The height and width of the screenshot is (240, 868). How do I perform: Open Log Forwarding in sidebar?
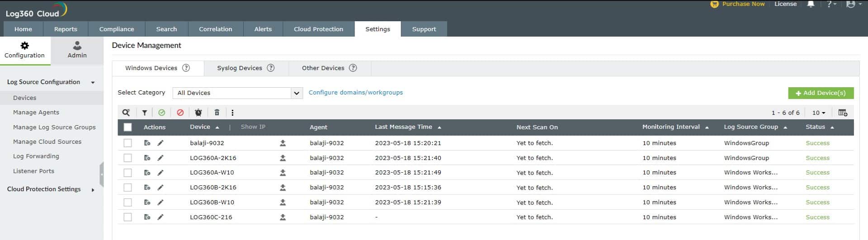tap(36, 156)
